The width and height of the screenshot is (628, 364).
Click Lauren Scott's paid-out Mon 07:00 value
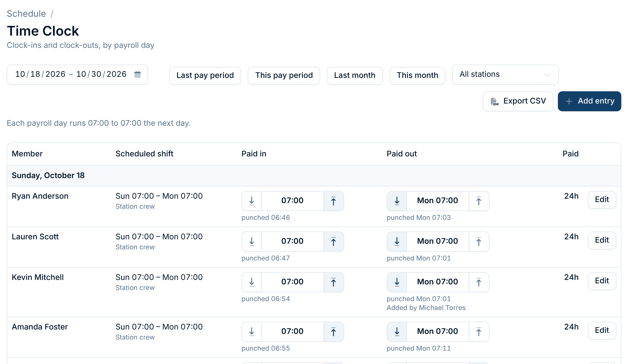click(x=438, y=241)
